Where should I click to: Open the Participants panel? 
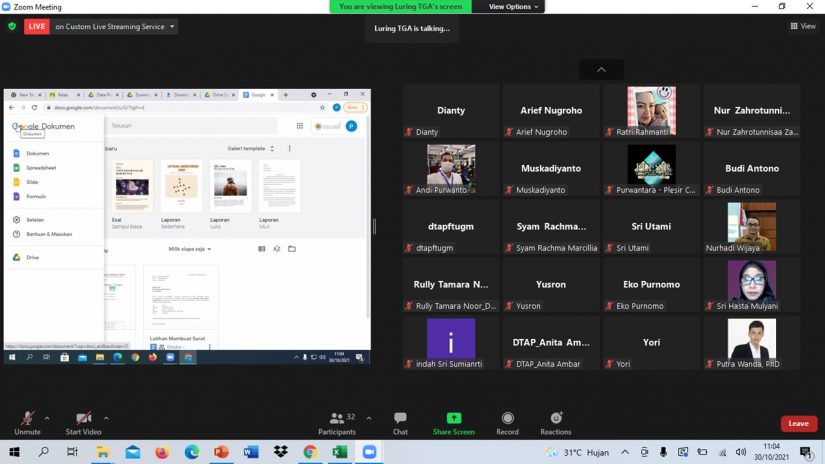(x=337, y=420)
